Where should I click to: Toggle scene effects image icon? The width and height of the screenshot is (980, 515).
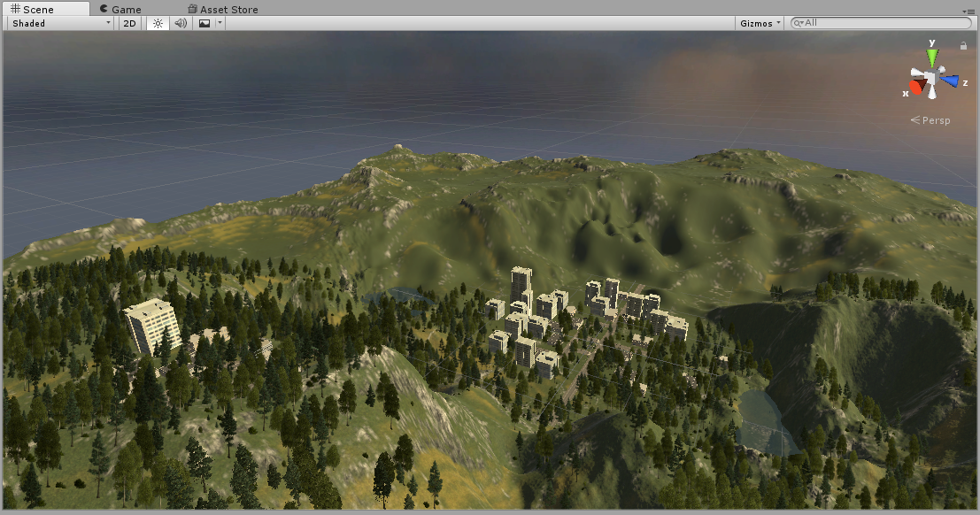point(204,23)
